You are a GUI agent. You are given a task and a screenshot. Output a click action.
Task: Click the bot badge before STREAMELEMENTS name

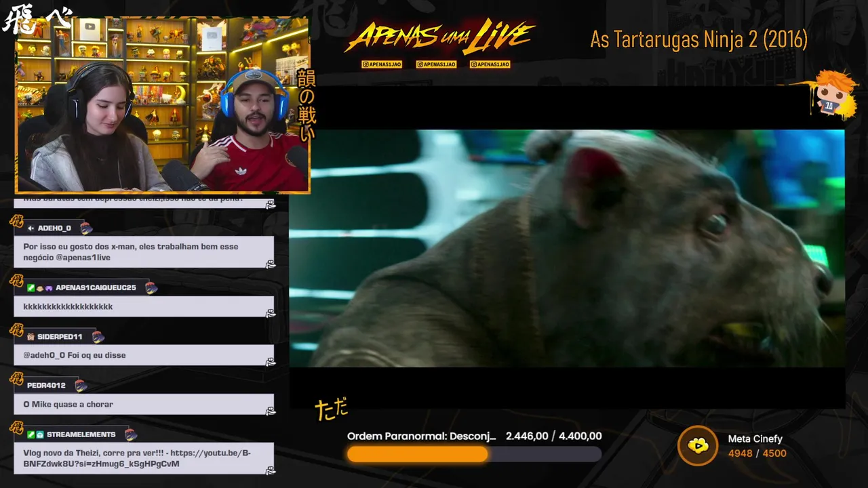click(40, 434)
